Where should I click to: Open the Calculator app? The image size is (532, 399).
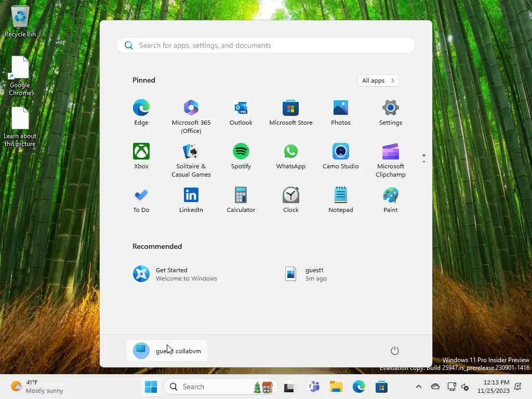241,200
